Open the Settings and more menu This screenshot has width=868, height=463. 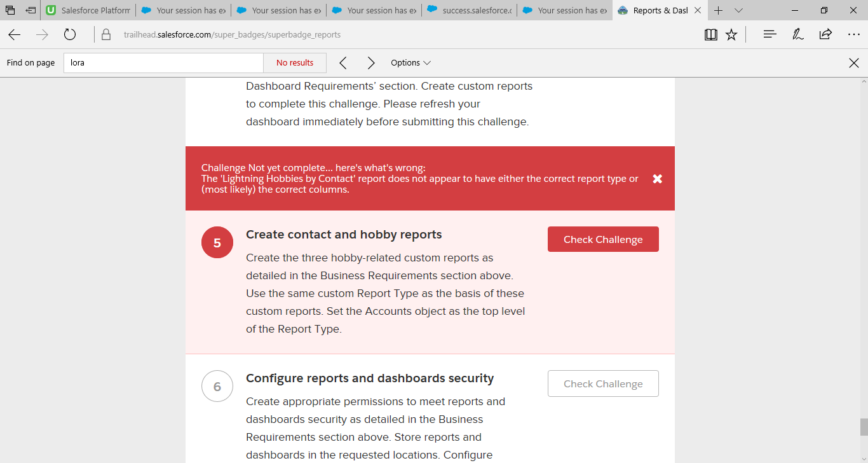point(854,35)
